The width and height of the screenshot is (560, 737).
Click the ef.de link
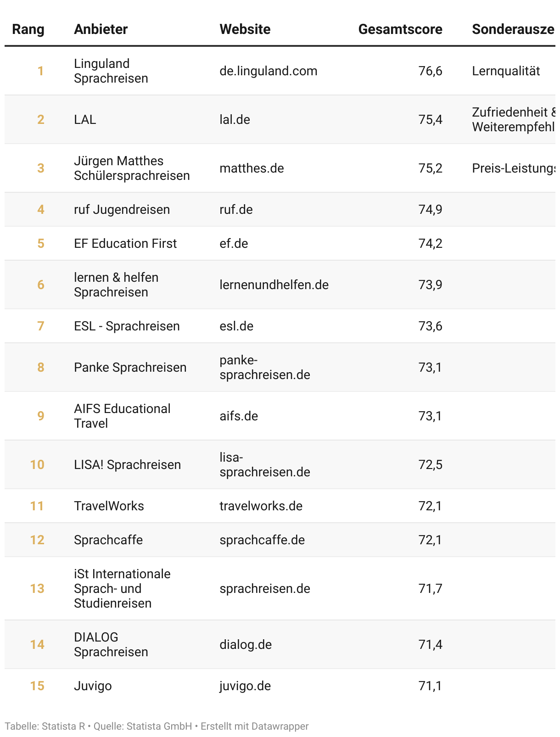234,244
